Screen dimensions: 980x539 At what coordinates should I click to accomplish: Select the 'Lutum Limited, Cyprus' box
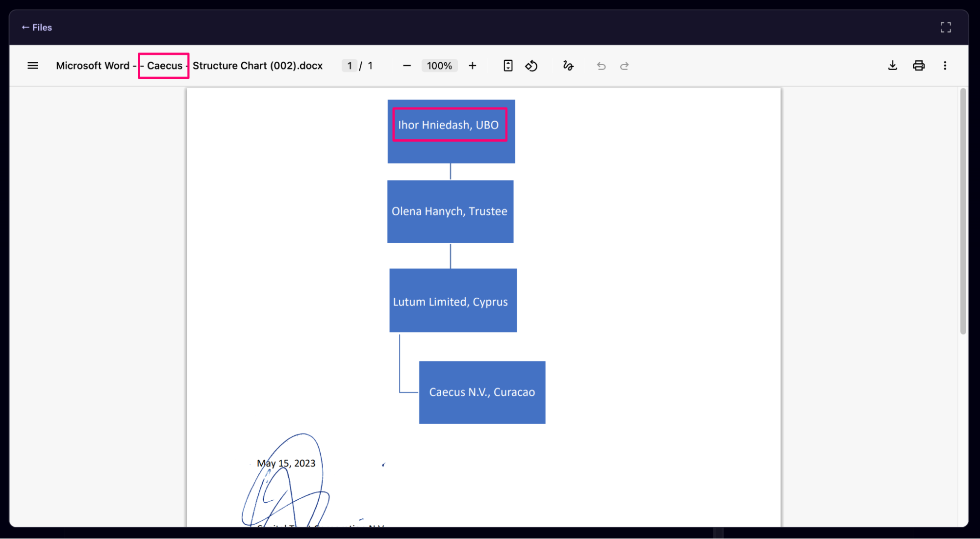(453, 300)
